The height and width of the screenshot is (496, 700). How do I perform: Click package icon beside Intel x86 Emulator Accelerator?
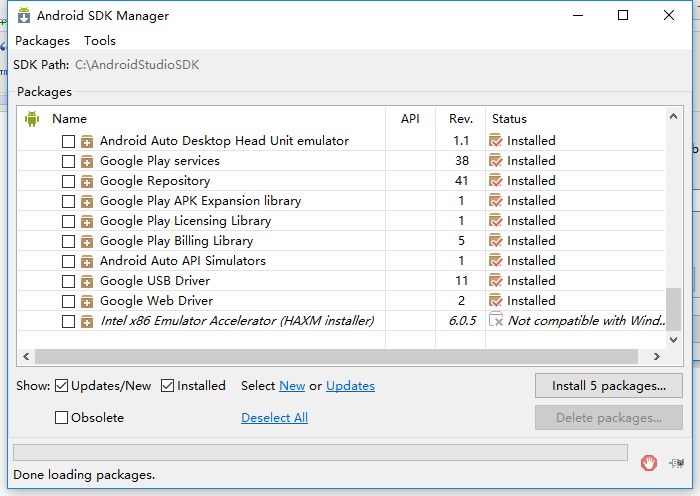87,321
